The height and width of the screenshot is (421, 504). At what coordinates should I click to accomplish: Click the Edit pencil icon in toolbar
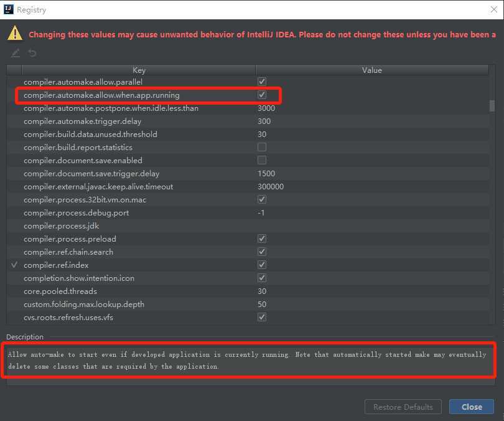[x=15, y=53]
